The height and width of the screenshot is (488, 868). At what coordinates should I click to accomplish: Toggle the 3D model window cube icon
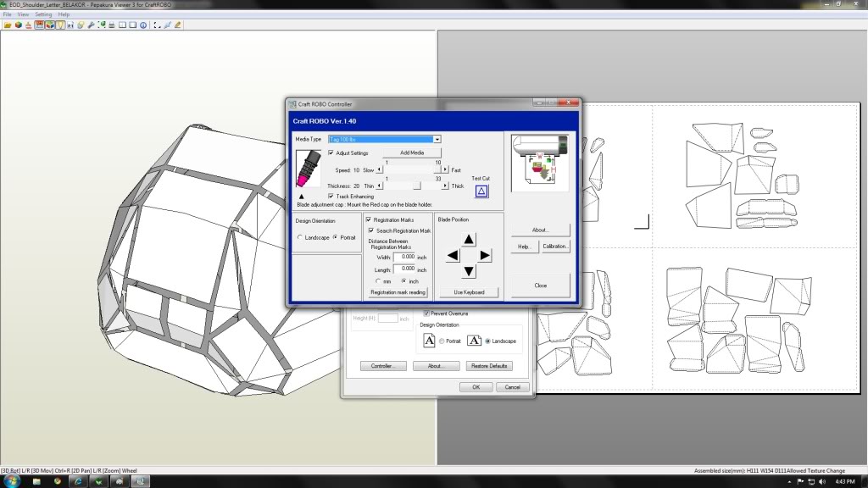[50, 25]
